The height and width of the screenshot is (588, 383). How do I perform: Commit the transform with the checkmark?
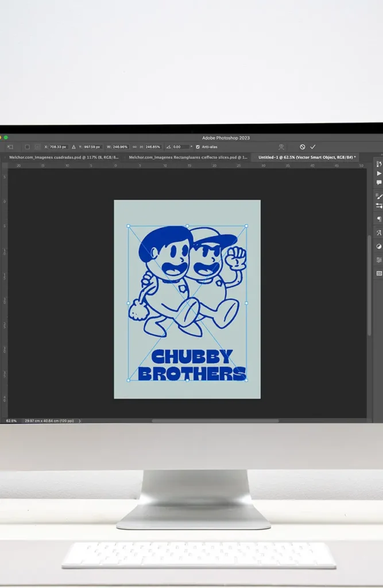point(313,147)
